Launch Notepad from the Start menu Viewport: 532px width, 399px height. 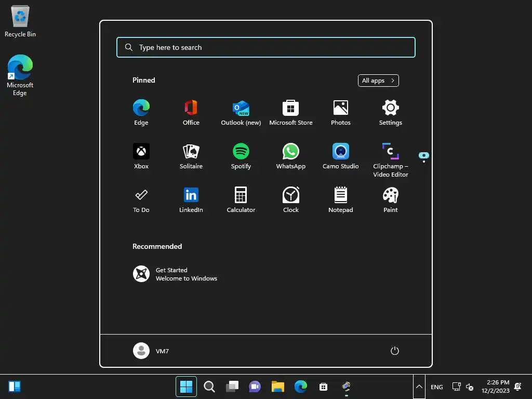tap(341, 200)
